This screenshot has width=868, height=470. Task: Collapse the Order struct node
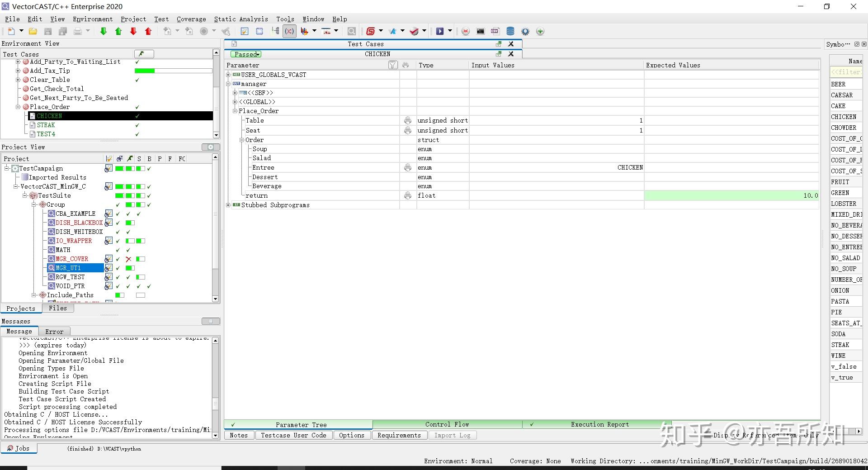tap(242, 140)
